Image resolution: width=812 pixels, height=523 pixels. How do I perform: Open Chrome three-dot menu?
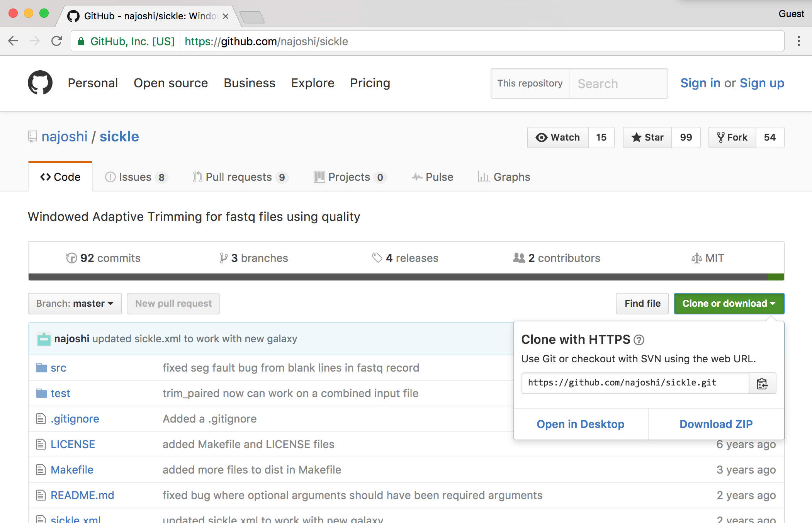pos(798,41)
